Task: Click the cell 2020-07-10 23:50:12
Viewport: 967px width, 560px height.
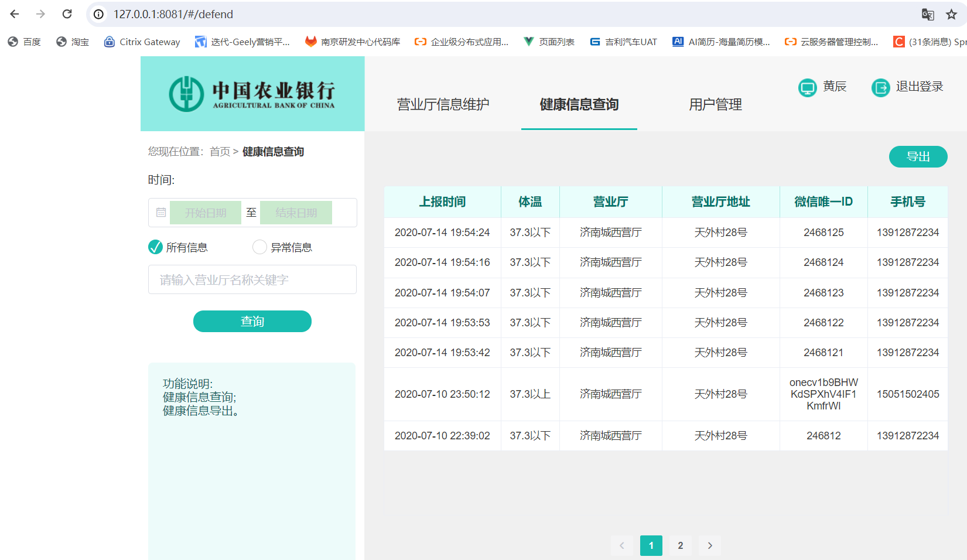Action: (x=442, y=394)
